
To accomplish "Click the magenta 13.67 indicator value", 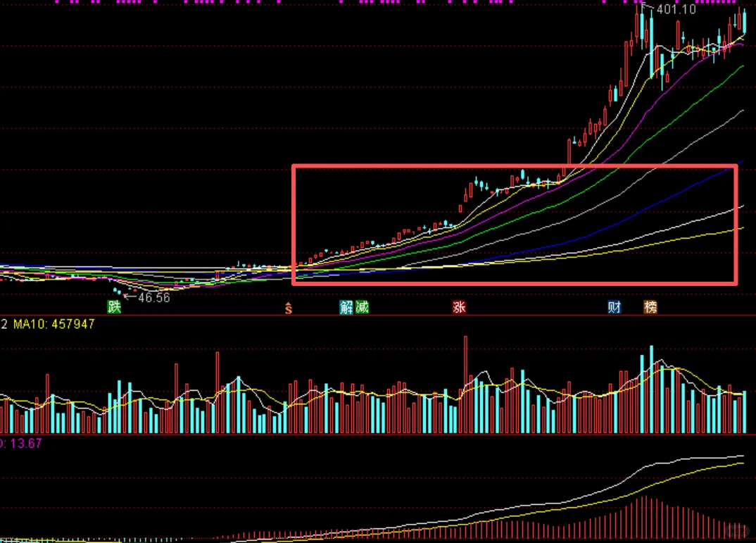I will tap(25, 443).
